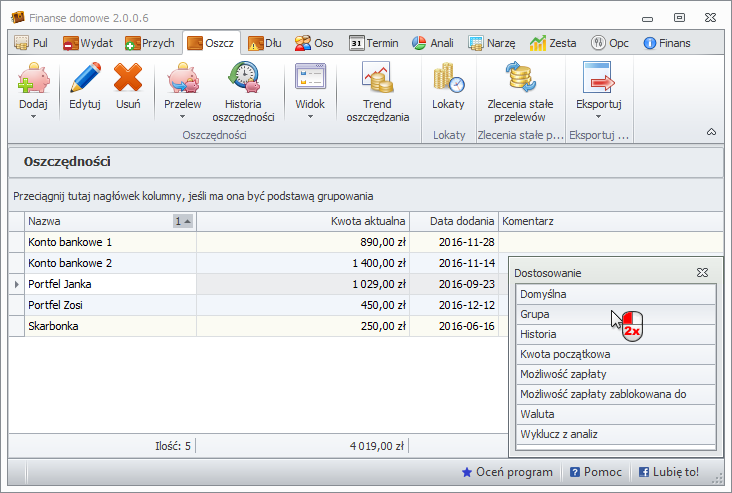Viewport: 732px width, 493px height.
Task: Click the Usuń red X icon
Action: [x=128, y=79]
